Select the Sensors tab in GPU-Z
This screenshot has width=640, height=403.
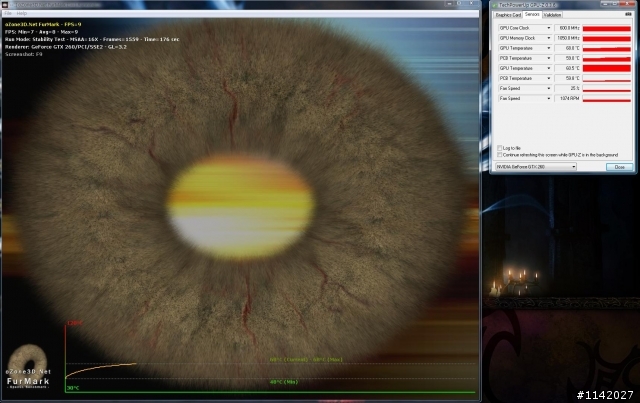coord(532,14)
